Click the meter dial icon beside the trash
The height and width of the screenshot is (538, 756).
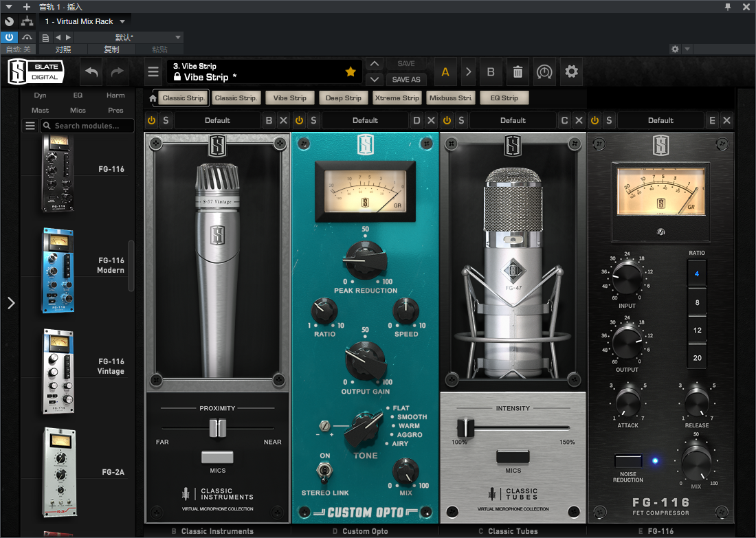[x=544, y=72]
